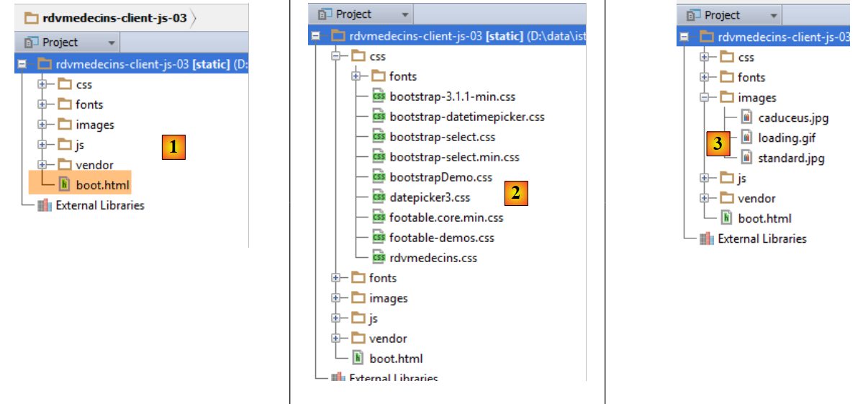Collapse the expanded images folder
Image resolution: width=868 pixels, height=404 pixels.
coord(704,98)
